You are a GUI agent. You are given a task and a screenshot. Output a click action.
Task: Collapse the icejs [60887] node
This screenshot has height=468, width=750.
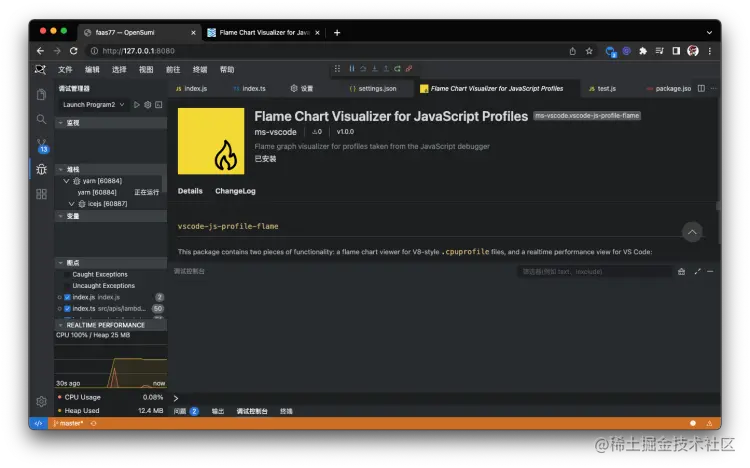[x=71, y=204]
